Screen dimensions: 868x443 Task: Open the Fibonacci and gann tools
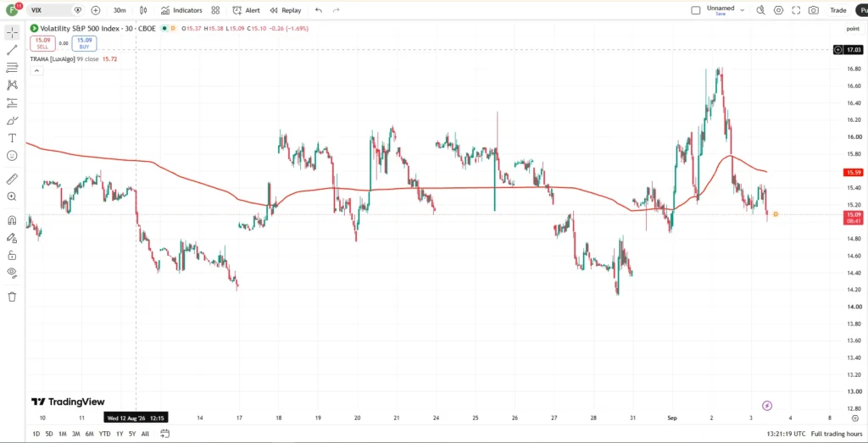(x=12, y=68)
